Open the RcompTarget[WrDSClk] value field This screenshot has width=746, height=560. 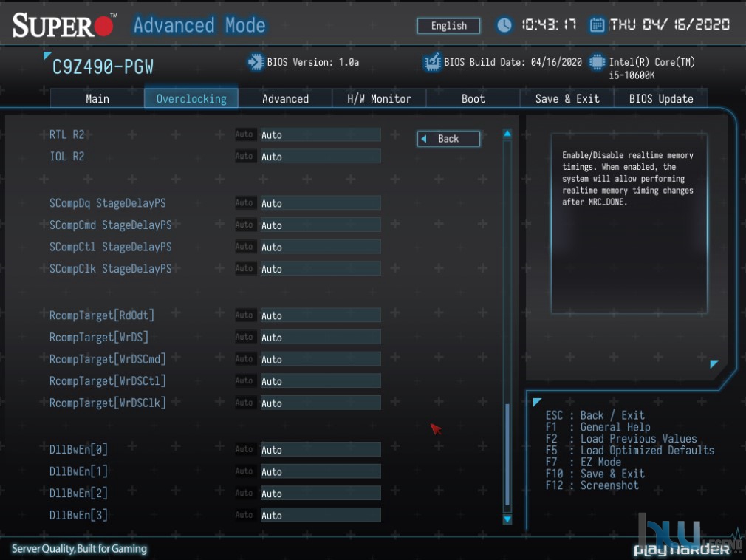click(321, 403)
